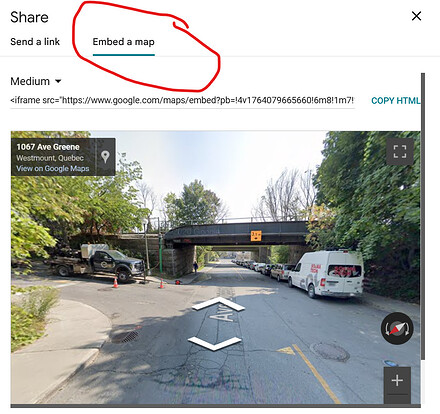This screenshot has width=440, height=414.
Task: Click the dialog's vertical scrollbar
Action: (423, 217)
